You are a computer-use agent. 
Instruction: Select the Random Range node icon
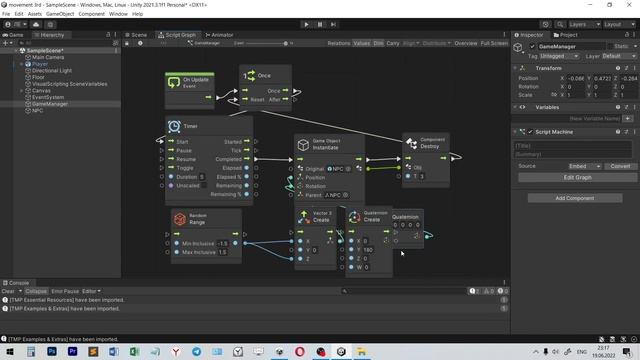(180, 219)
